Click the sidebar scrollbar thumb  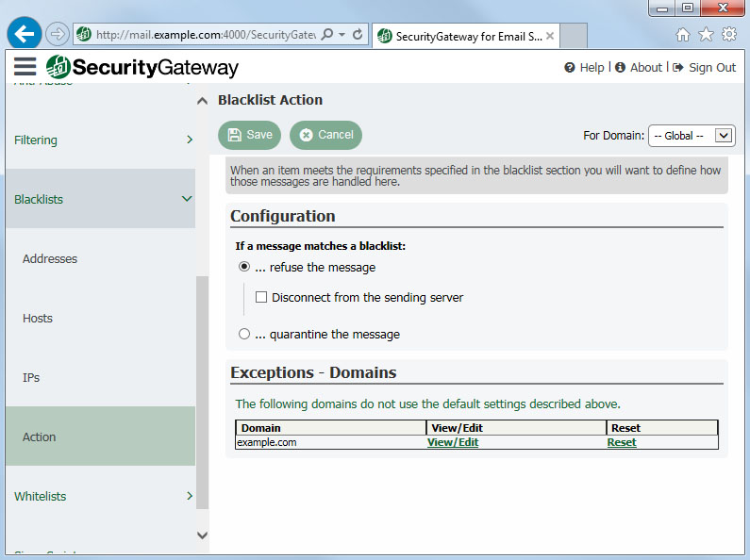pos(202,392)
